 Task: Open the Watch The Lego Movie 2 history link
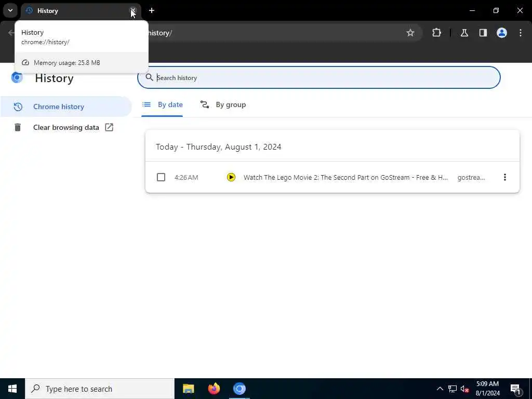(x=345, y=178)
